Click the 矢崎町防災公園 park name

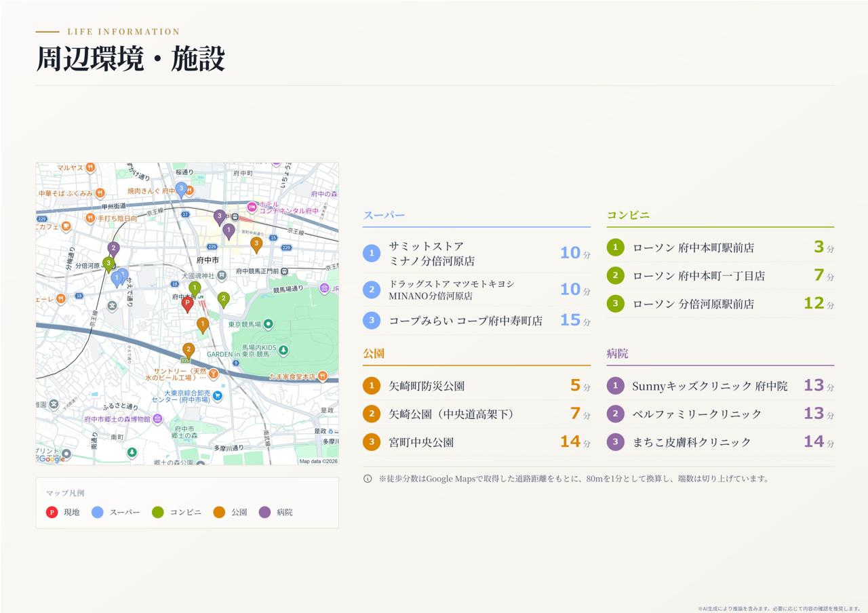point(427,387)
